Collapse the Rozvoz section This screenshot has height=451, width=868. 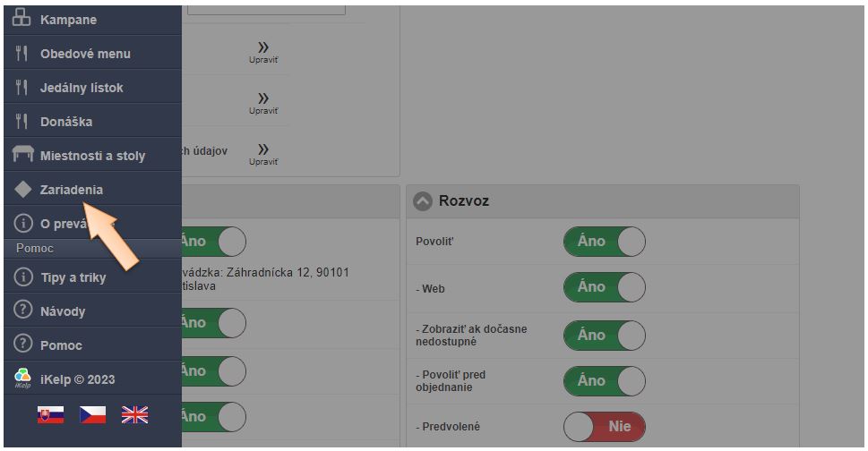423,201
